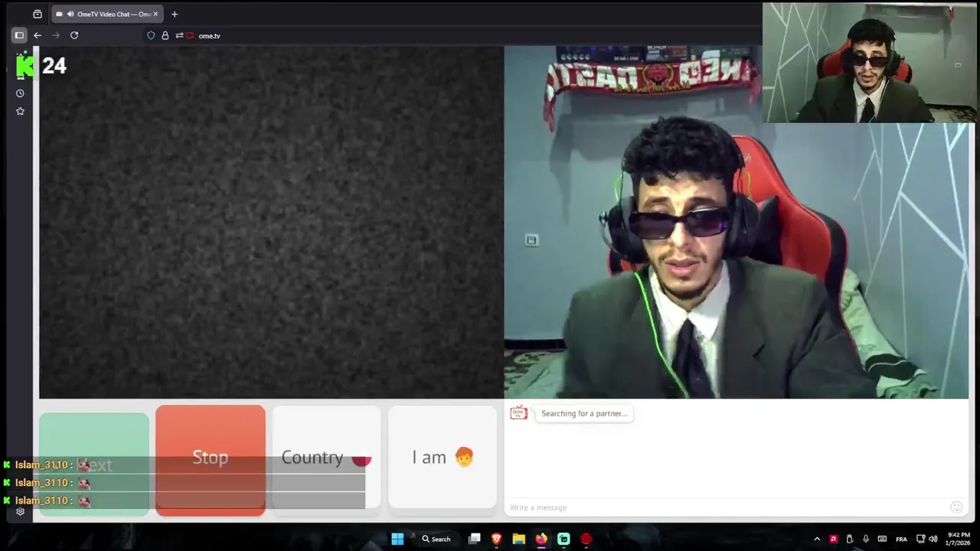Select the OmeTV Video Chat tab
This screenshot has width=980, height=551.
coord(107,14)
